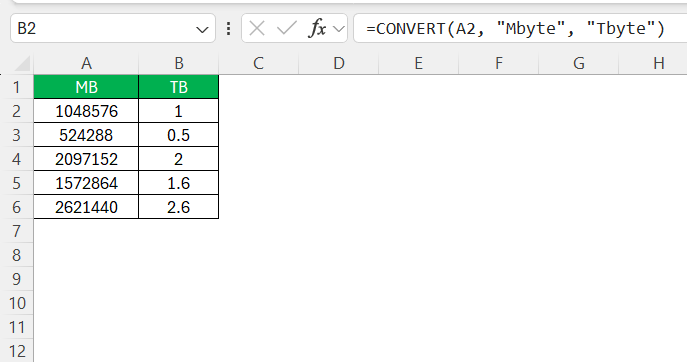
Task: Select column H header
Action: 659,64
